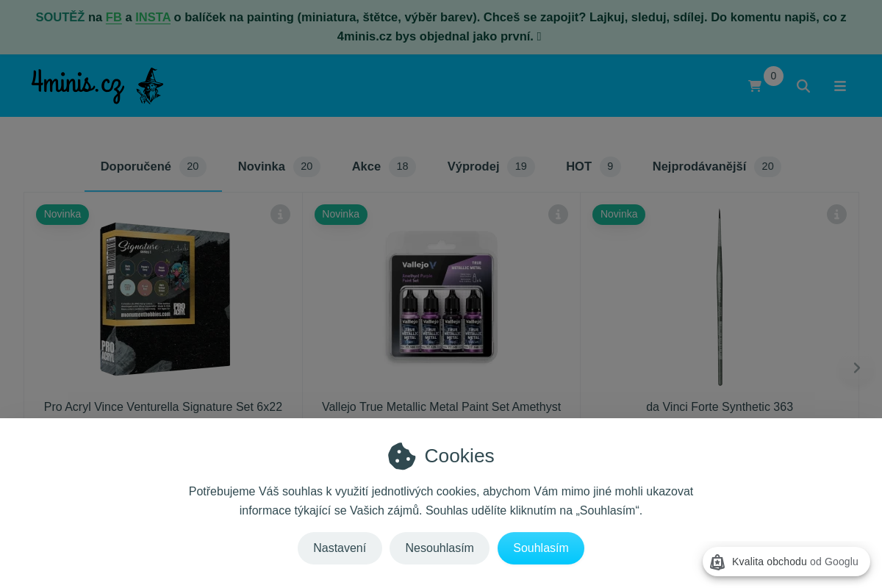The width and height of the screenshot is (882, 588).
Task: Open the Vallejo paint set product image
Action: (441, 297)
